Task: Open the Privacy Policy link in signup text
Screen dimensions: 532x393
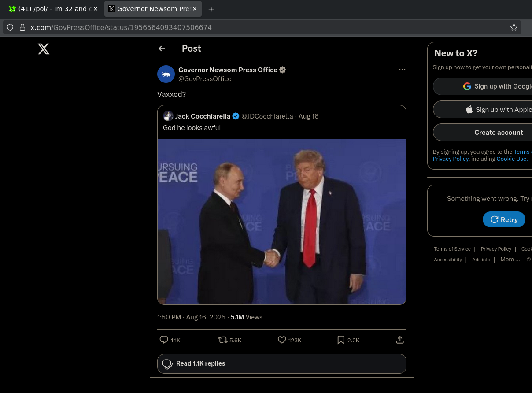Action: pos(451,159)
